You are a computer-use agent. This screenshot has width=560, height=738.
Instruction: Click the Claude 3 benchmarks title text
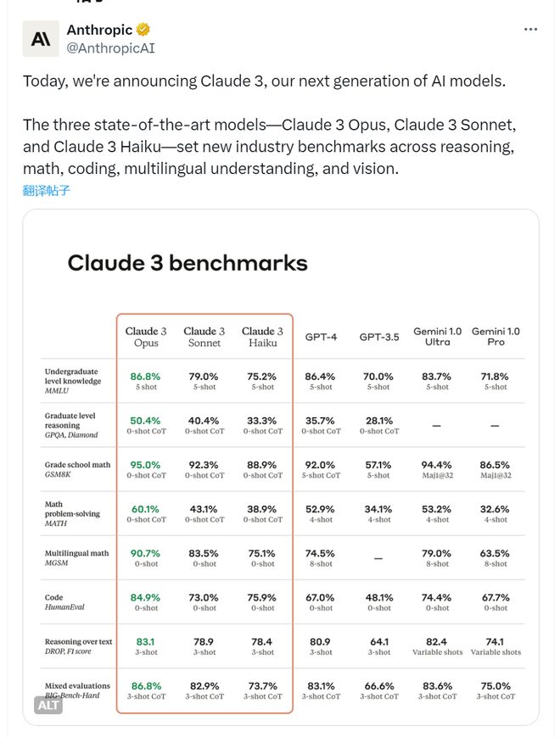point(188,263)
